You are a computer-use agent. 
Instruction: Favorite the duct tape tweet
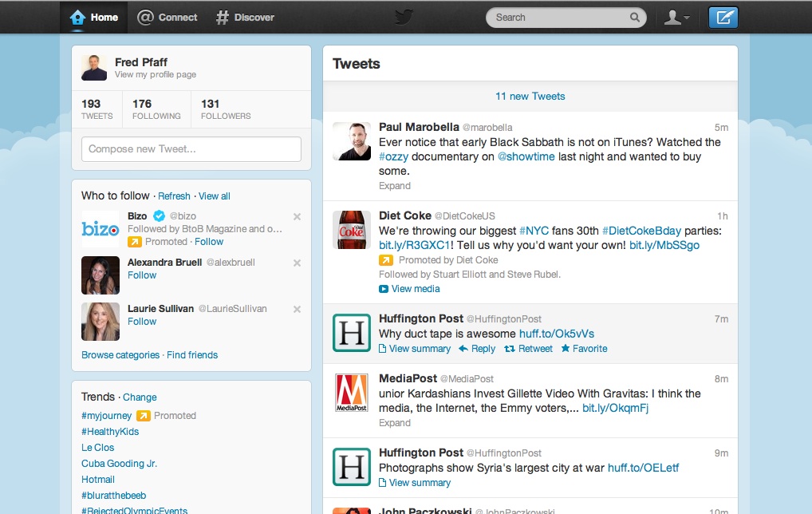(x=584, y=349)
